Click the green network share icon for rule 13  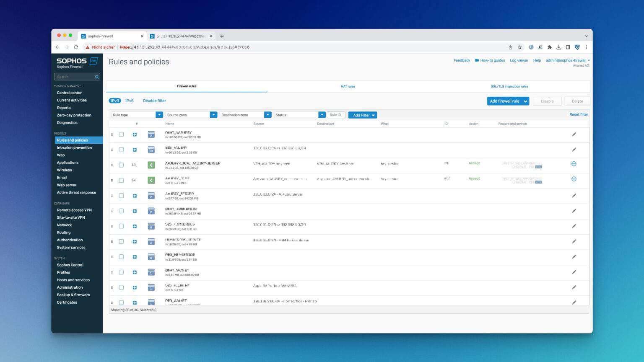[151, 165]
